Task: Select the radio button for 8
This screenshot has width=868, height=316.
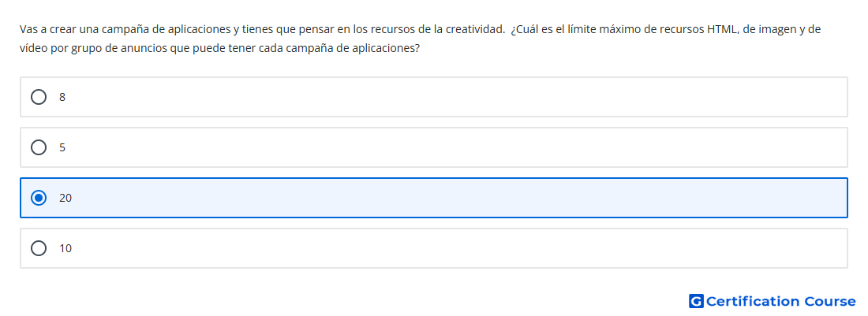Action: [x=39, y=97]
